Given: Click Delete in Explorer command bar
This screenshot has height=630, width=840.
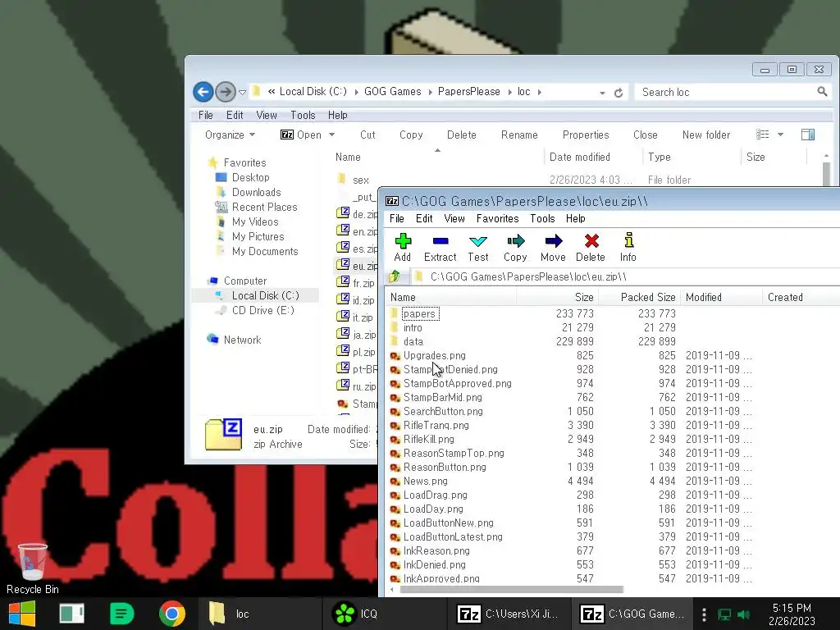Looking at the screenshot, I should coord(462,135).
